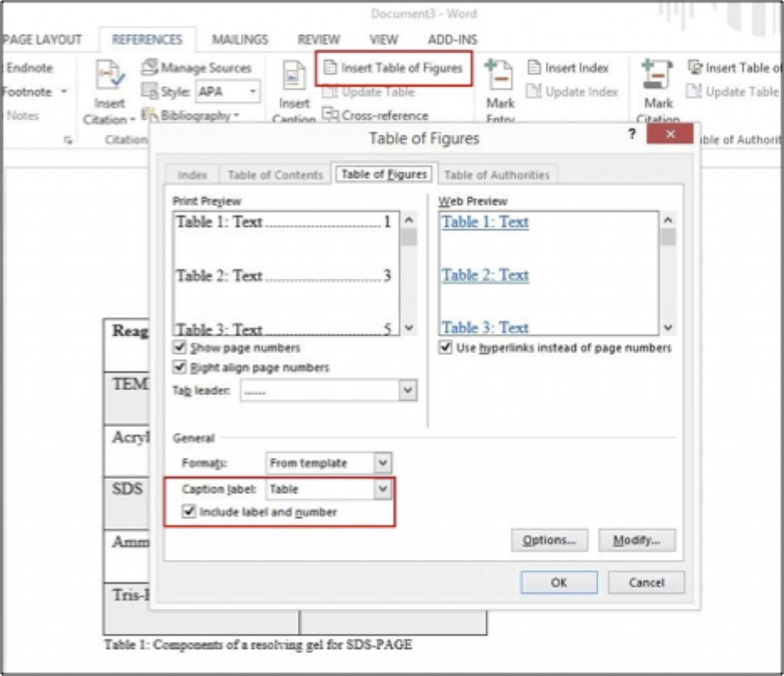
Task: Open the footnotes group dialog launcher
Action: 68,140
